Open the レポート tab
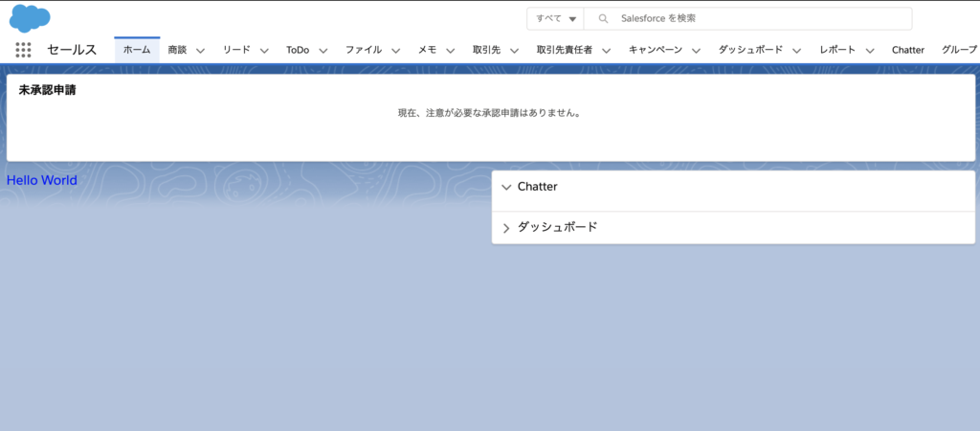This screenshot has height=431, width=980. pyautogui.click(x=837, y=50)
